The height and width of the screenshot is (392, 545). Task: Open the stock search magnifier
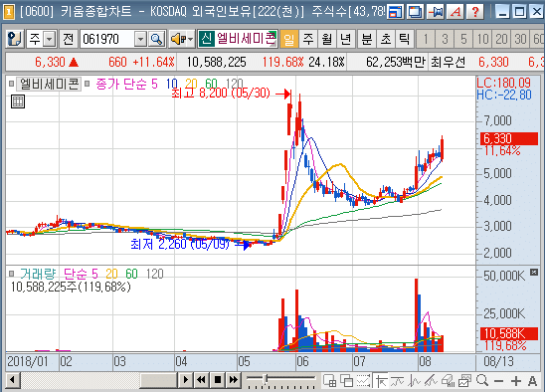pyautogui.click(x=157, y=39)
